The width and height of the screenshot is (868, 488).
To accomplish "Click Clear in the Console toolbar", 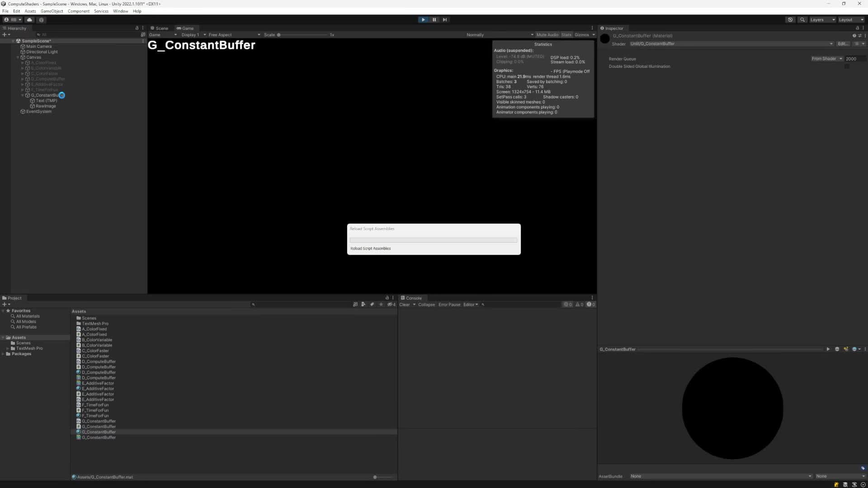I will (x=405, y=304).
